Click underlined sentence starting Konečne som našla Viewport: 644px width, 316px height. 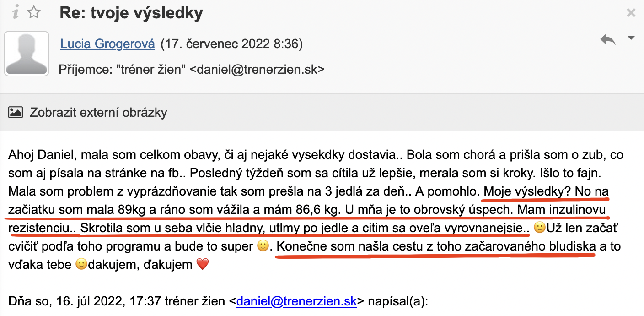point(436,246)
